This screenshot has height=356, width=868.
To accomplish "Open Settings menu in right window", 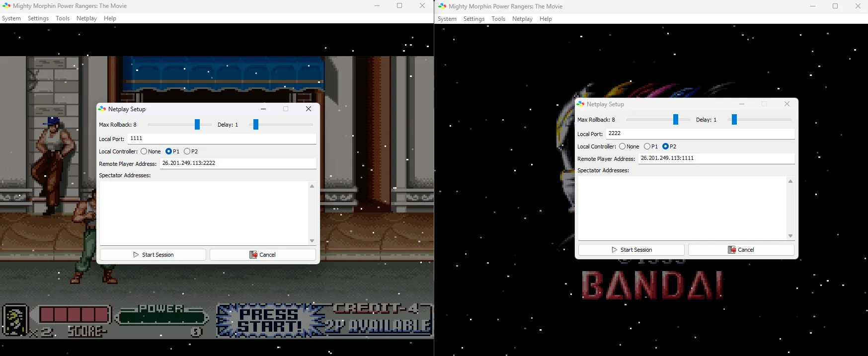I will click(x=474, y=19).
